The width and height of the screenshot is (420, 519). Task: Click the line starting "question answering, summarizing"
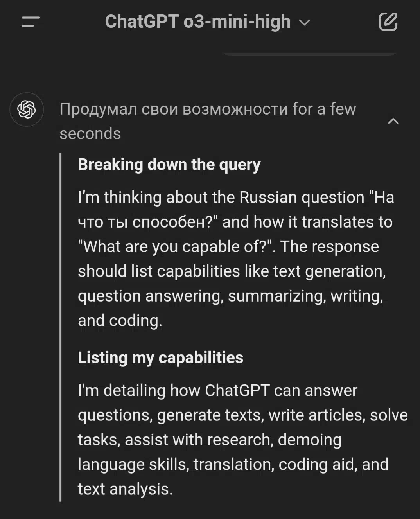click(x=230, y=296)
